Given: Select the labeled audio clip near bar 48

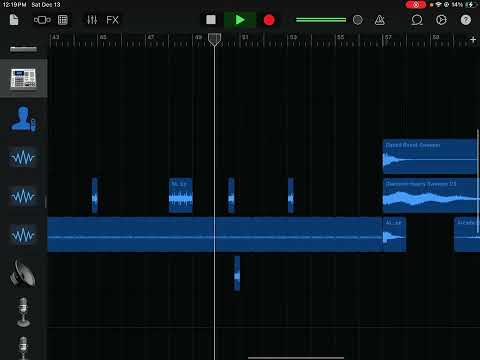Looking at the screenshot, I should click(x=181, y=195).
